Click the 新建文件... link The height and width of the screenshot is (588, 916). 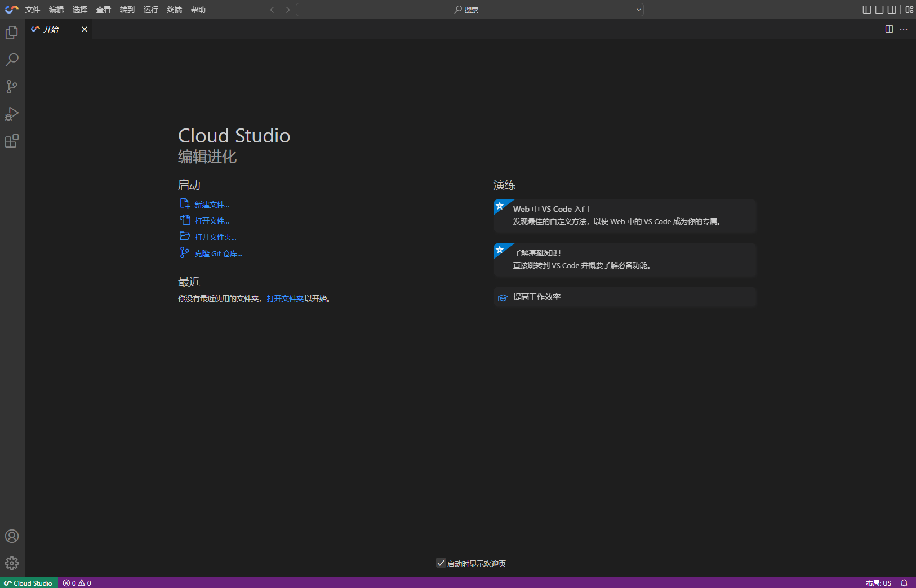212,204
